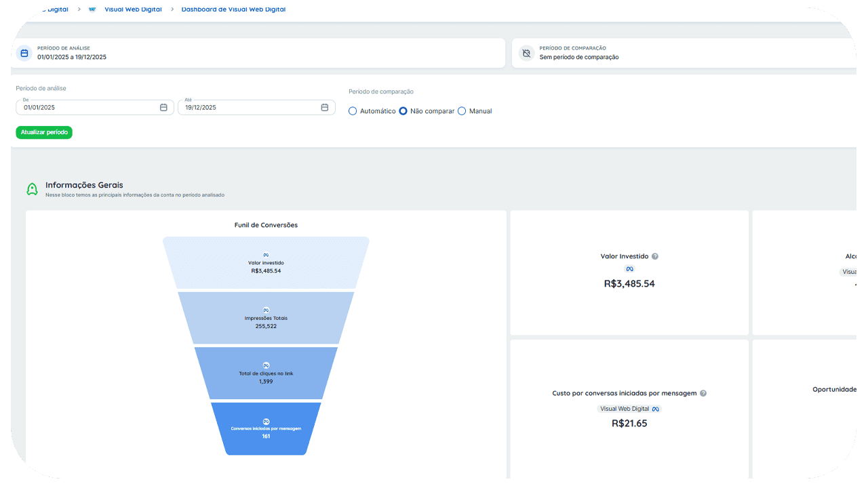The height and width of the screenshot is (488, 868).
Task: Select the Manual comparison radio option
Action: [462, 111]
